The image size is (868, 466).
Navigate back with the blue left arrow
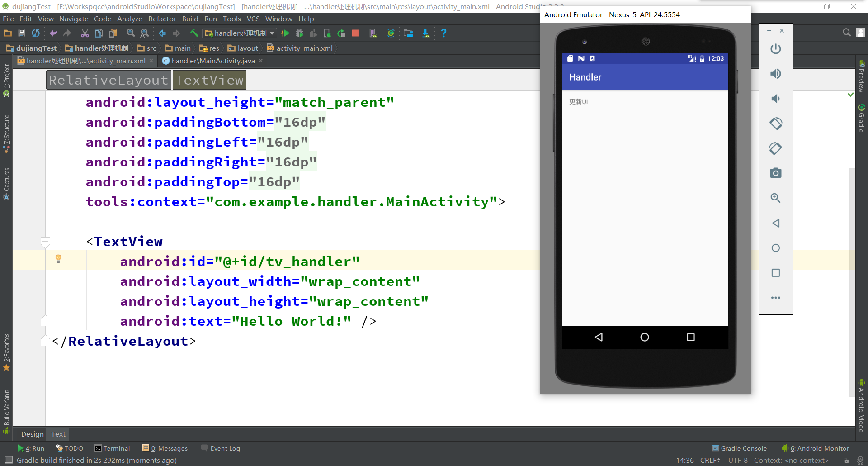(x=162, y=33)
